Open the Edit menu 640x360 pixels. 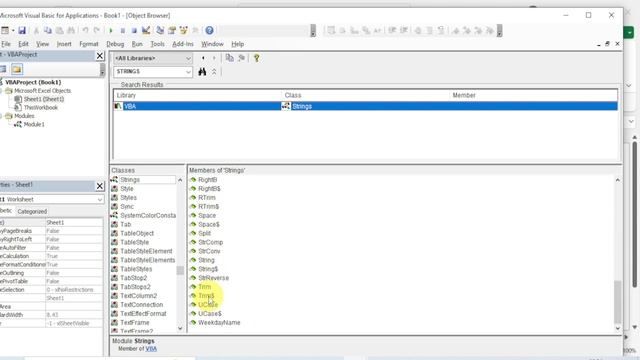click(x=23, y=44)
